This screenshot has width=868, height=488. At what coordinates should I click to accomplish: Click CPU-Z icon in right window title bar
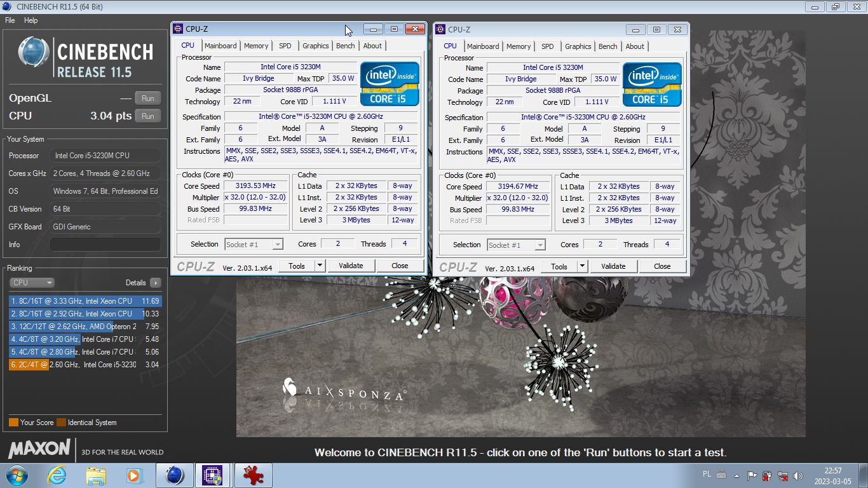(440, 29)
